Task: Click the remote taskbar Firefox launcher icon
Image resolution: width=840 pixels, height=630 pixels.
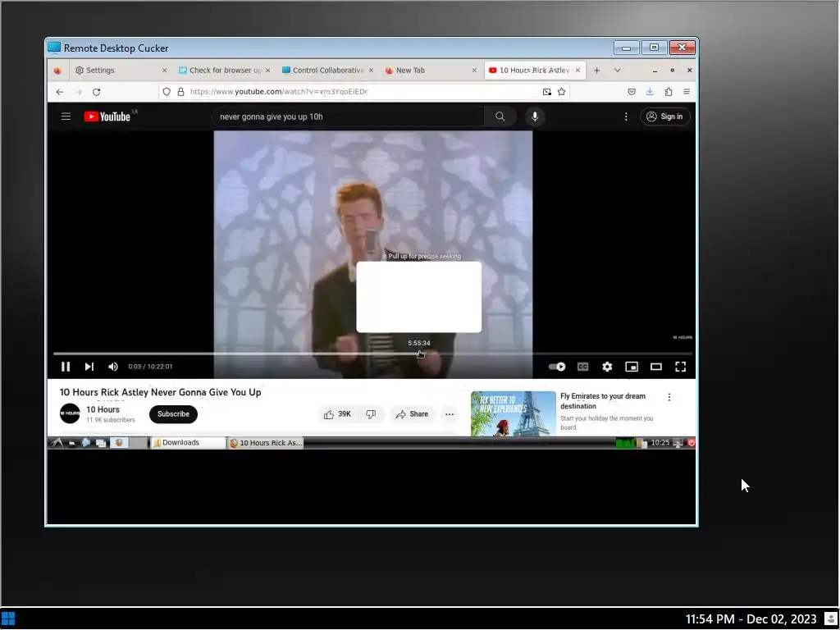Action: pos(119,442)
